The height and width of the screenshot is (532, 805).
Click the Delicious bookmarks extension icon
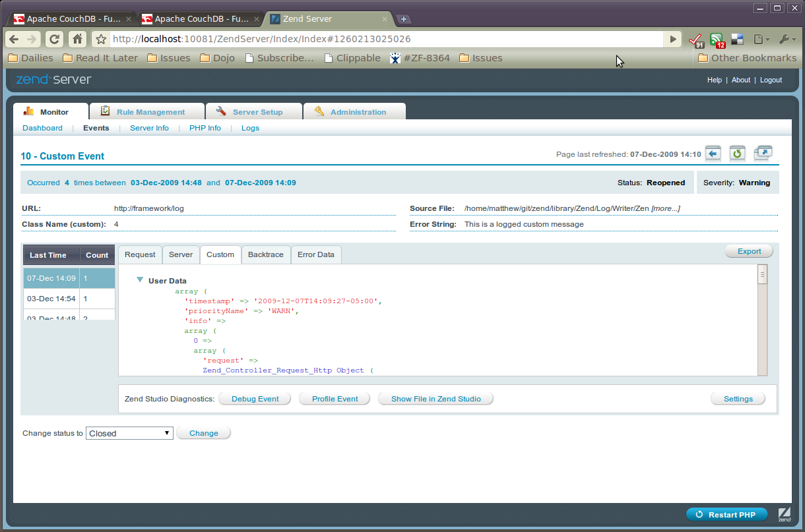tap(737, 40)
